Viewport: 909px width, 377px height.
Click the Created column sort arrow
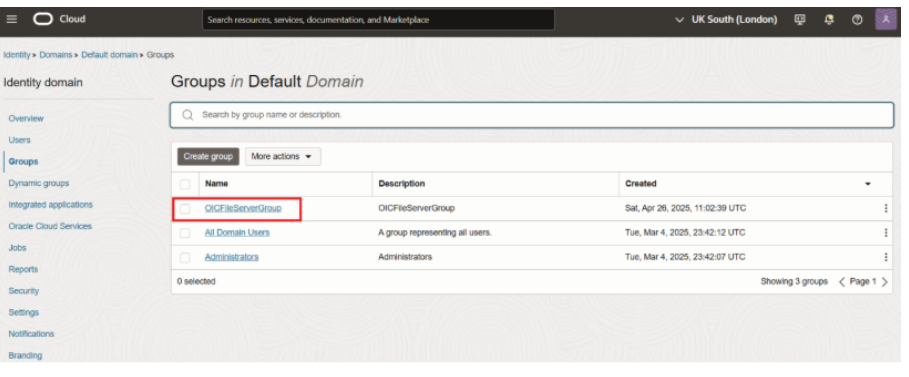point(868,184)
